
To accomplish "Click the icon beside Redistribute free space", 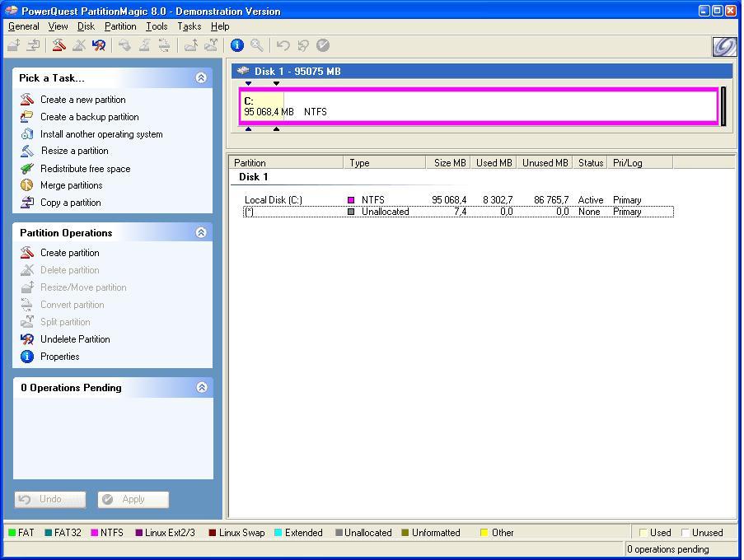I will pos(27,168).
